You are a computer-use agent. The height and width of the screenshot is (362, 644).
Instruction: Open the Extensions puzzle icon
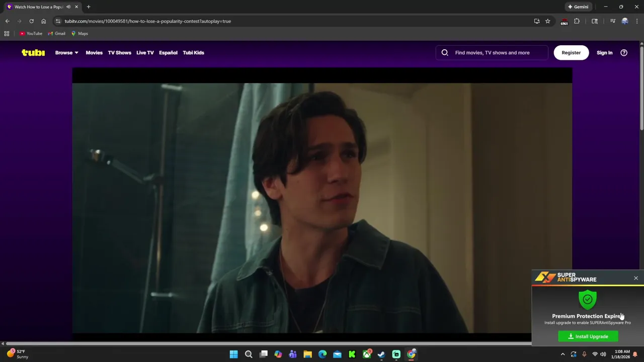click(577, 21)
